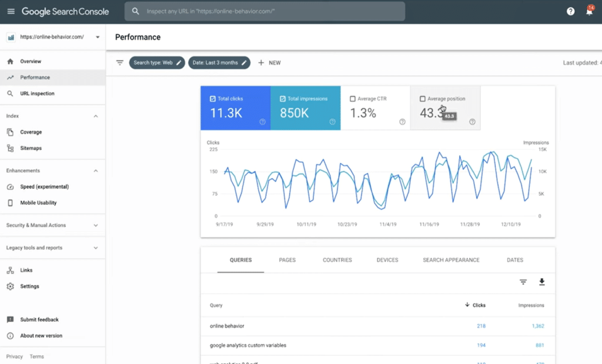This screenshot has width=602, height=364.
Task: Switch to the DEVICES tab
Action: click(387, 259)
